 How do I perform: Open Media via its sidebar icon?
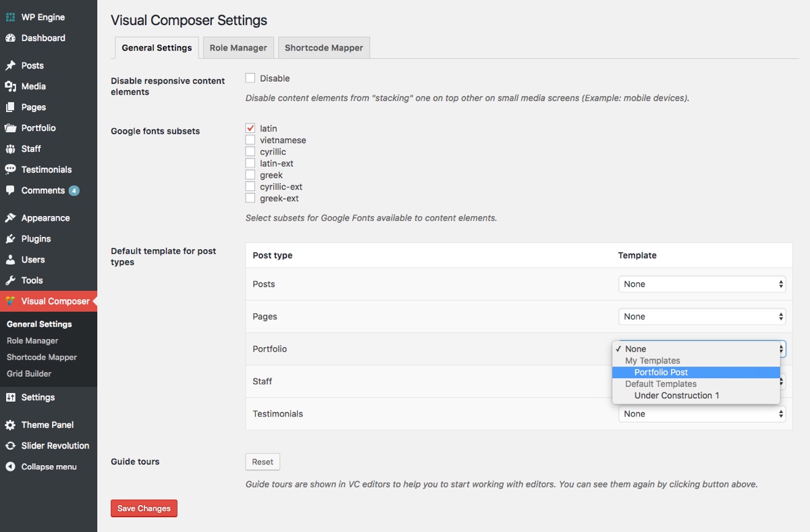(10, 86)
